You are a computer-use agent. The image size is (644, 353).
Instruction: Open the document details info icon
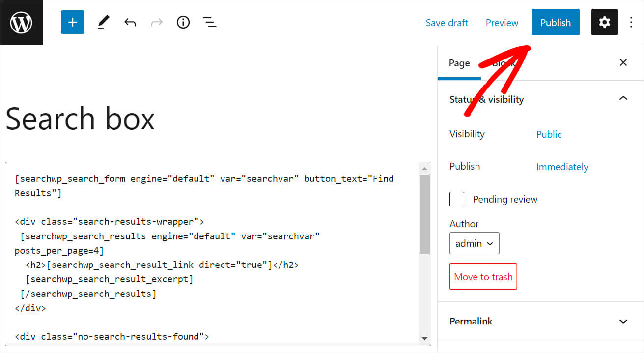coord(183,22)
